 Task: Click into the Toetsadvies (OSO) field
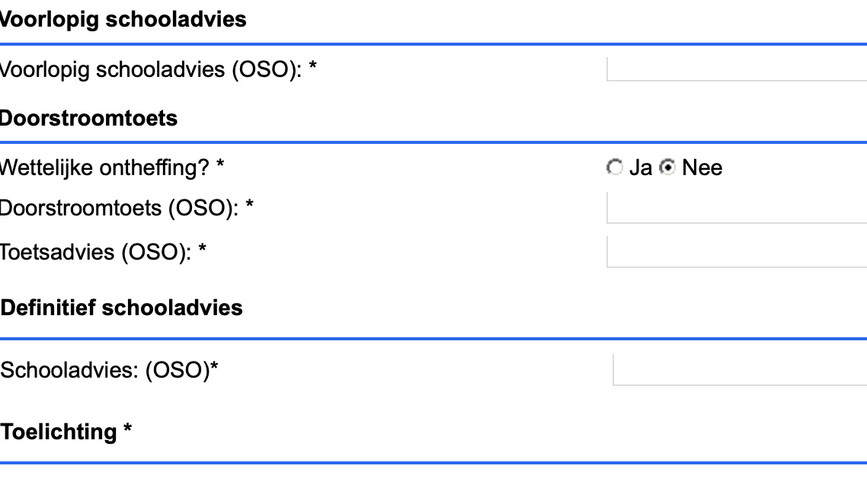pos(736,252)
